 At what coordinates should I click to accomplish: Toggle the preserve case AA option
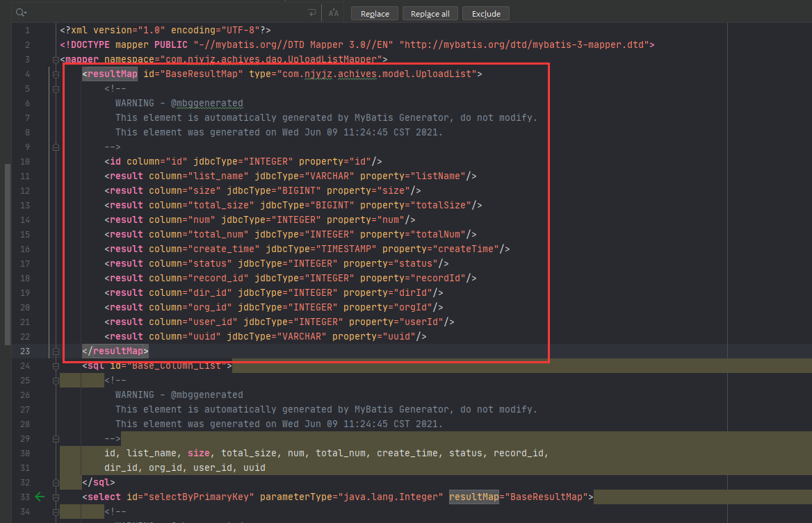click(332, 13)
